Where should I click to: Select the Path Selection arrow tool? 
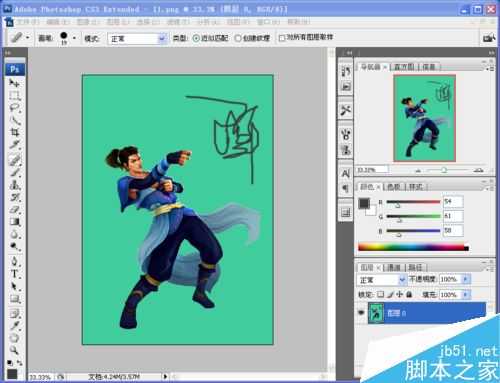point(14,286)
